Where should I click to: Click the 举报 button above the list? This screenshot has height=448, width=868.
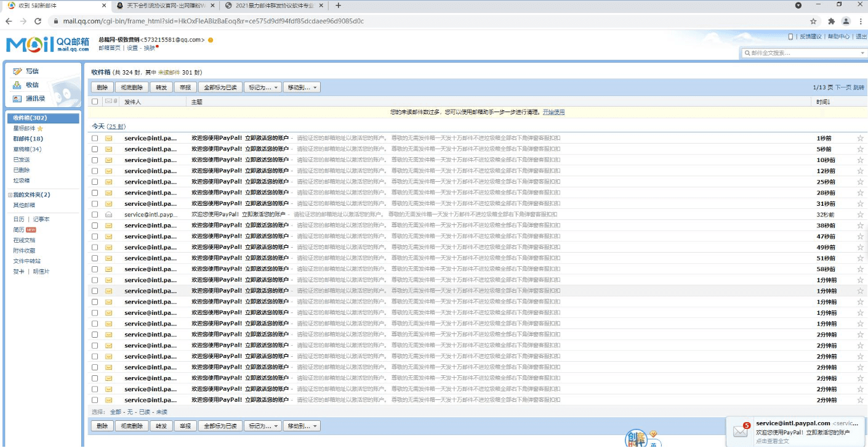tap(185, 88)
